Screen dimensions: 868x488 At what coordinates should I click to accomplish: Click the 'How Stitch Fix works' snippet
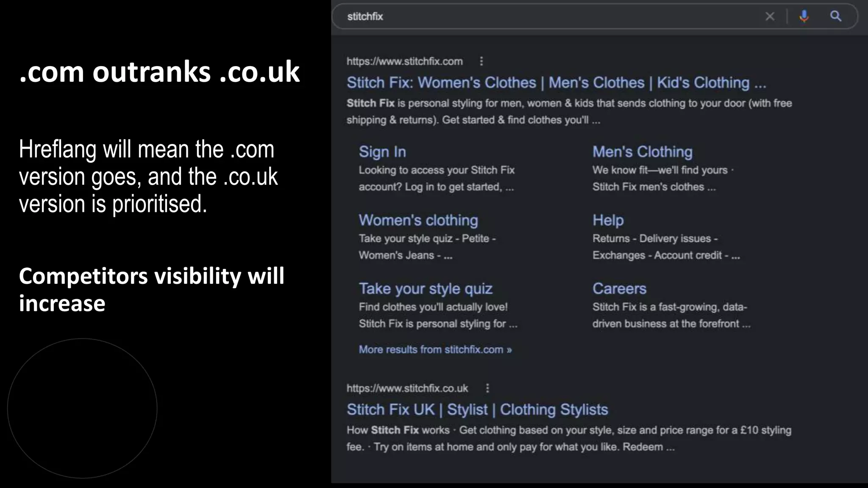click(x=569, y=438)
